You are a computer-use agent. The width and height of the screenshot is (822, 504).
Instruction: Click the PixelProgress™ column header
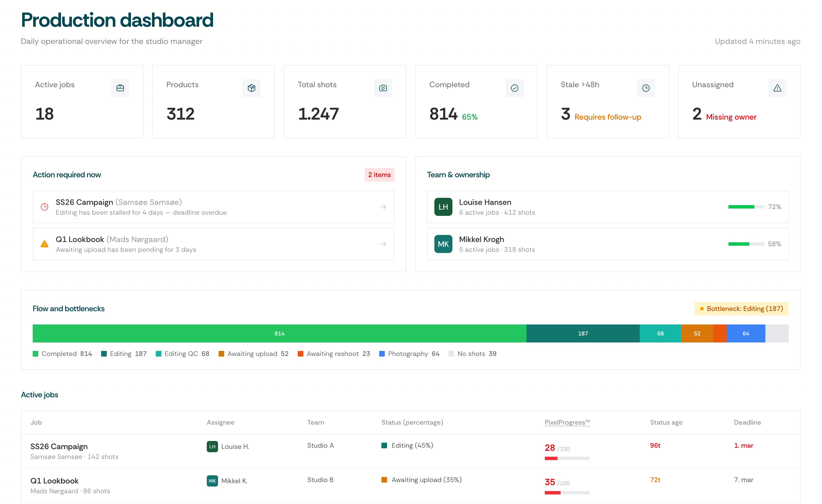567,422
